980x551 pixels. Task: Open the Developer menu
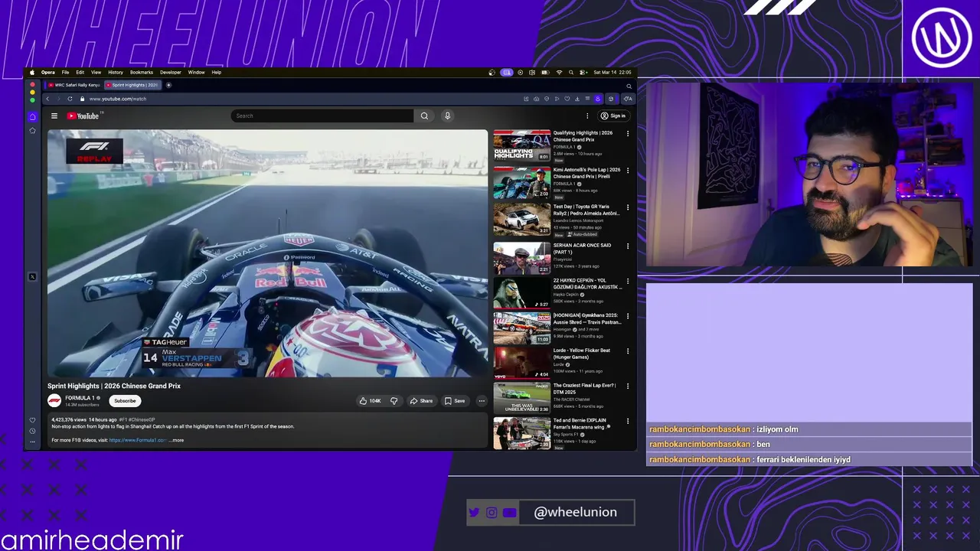click(171, 73)
